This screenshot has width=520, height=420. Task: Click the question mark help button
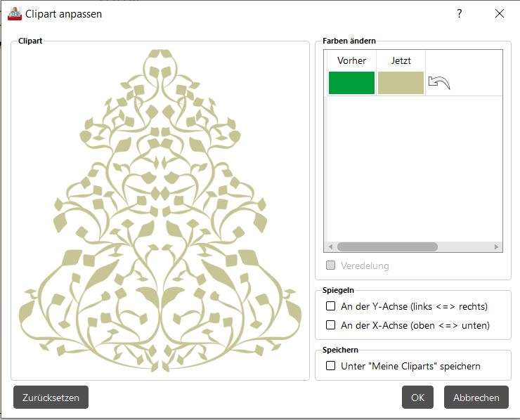pyautogui.click(x=460, y=13)
